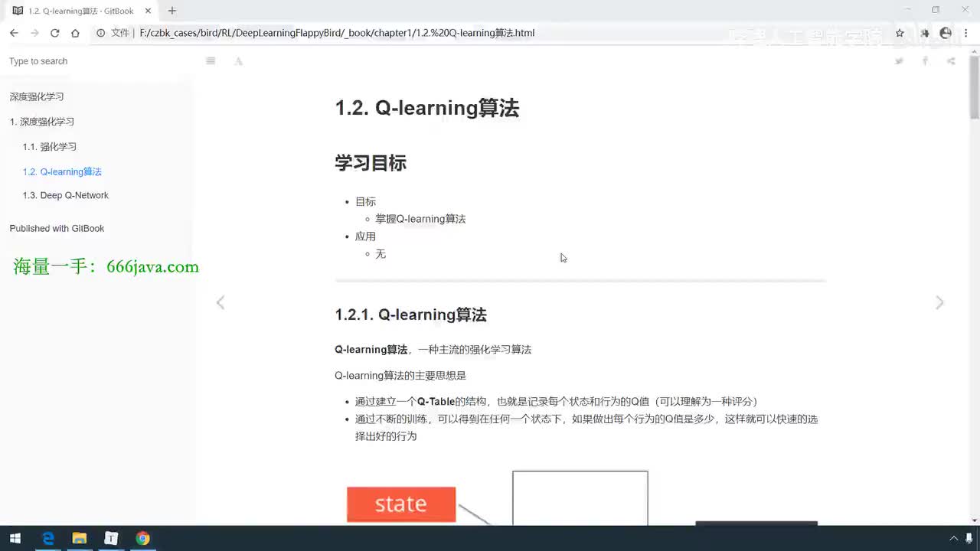Share page on Twitter icon
The width and height of the screenshot is (980, 551).
(899, 61)
